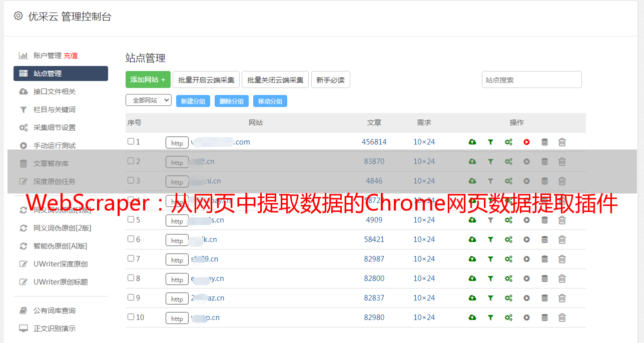Open the gears icon in row 9
Screen dimensions: 644x343
(x=508, y=298)
